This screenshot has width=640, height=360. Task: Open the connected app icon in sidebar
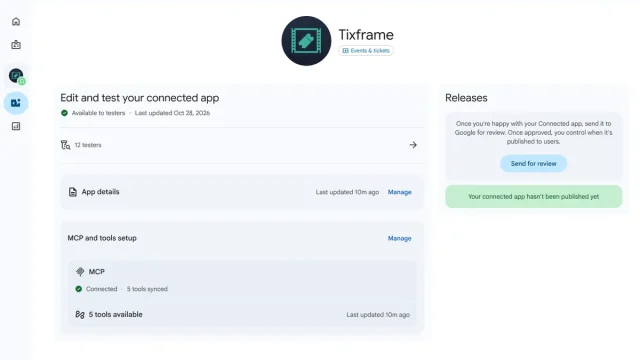coord(16,103)
